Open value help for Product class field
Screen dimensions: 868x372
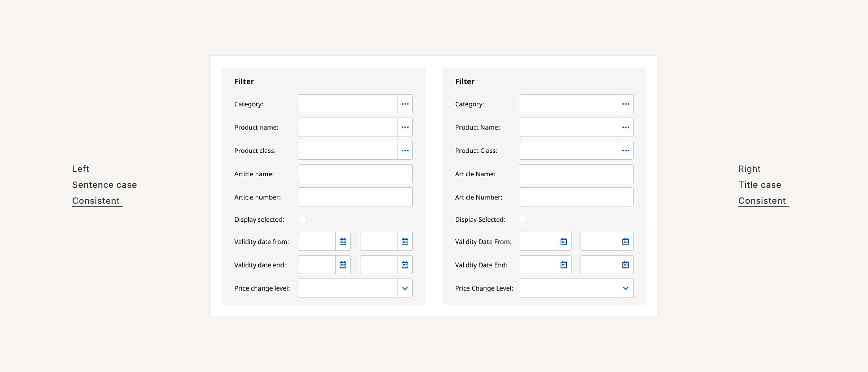(x=405, y=150)
